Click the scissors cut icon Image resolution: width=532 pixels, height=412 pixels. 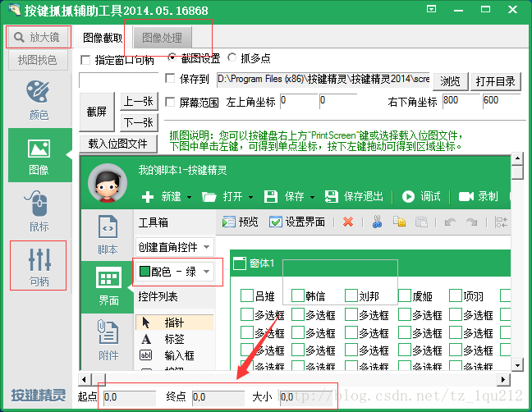click(x=377, y=222)
